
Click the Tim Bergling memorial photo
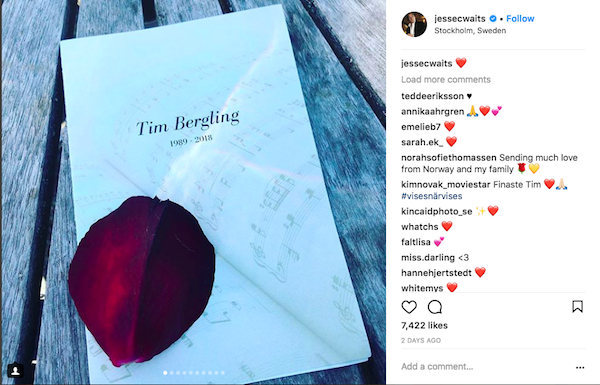pyautogui.click(x=193, y=192)
